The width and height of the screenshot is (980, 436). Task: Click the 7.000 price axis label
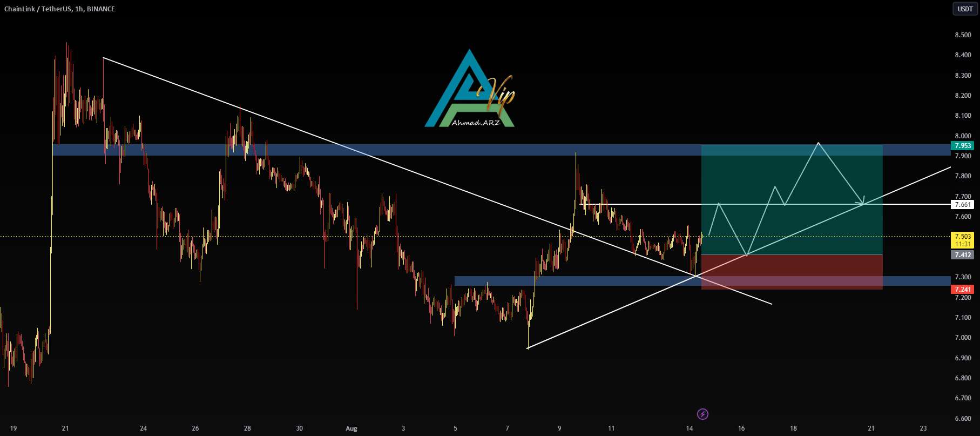(963, 338)
